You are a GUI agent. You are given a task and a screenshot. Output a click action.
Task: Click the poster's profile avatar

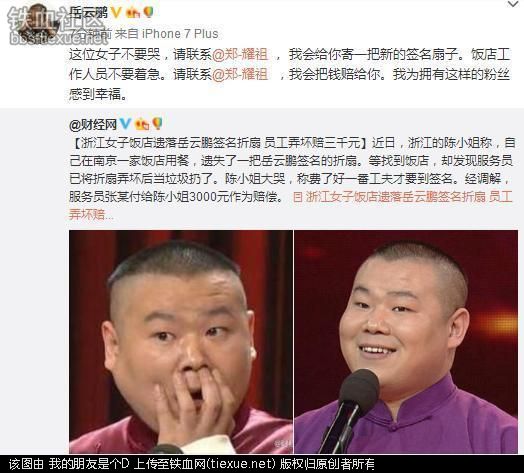37,23
